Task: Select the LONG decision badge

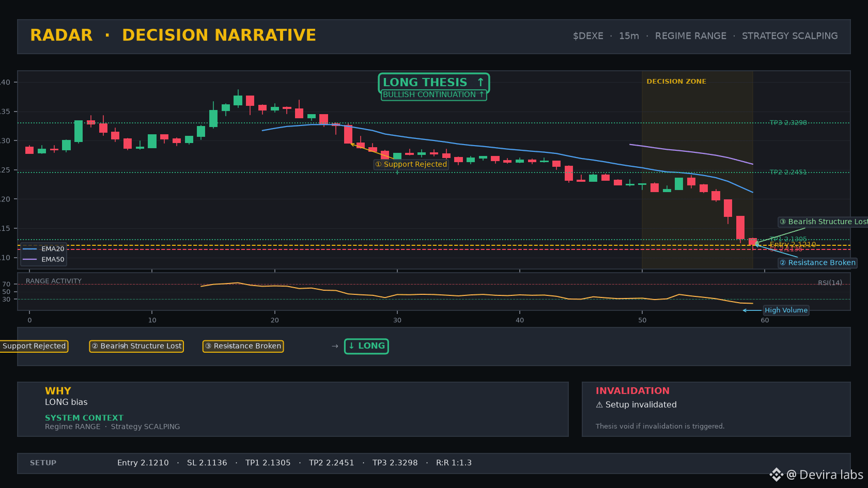Action: (366, 346)
